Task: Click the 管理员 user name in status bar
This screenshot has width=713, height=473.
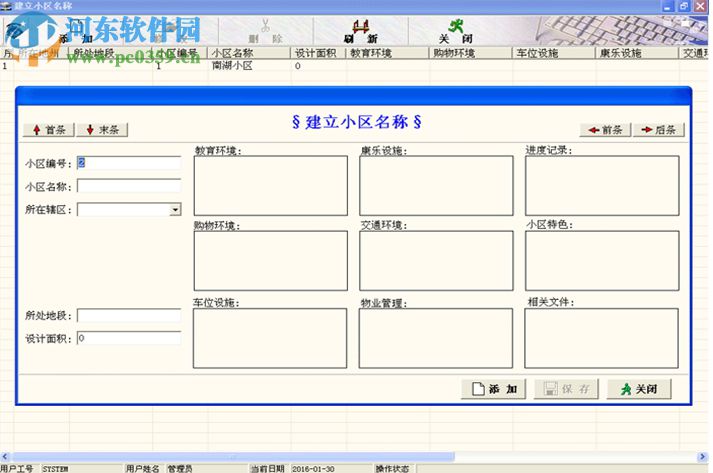Action: [x=180, y=469]
